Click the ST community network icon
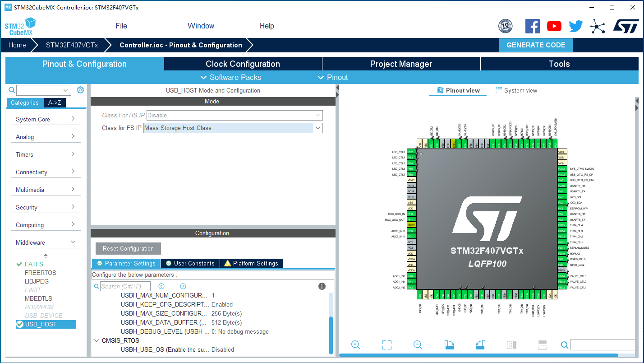 (598, 26)
